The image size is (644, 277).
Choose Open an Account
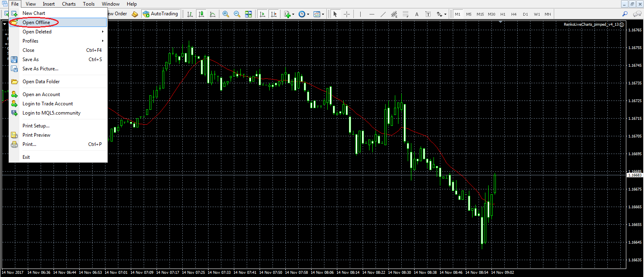click(58, 94)
